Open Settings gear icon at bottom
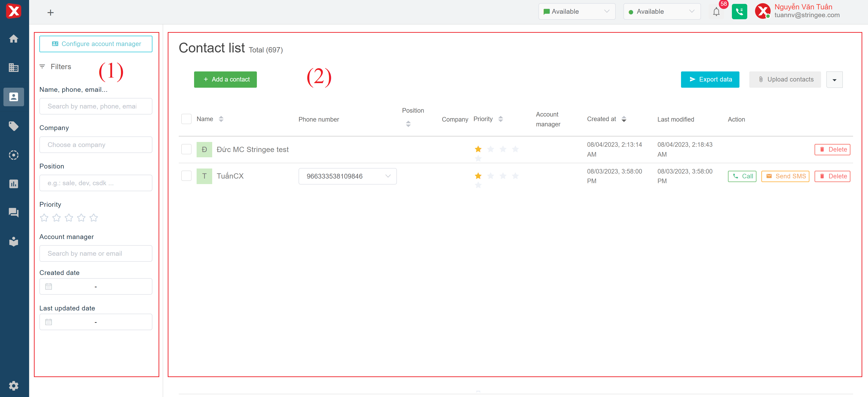Image resolution: width=868 pixels, height=397 pixels. coord(14,386)
